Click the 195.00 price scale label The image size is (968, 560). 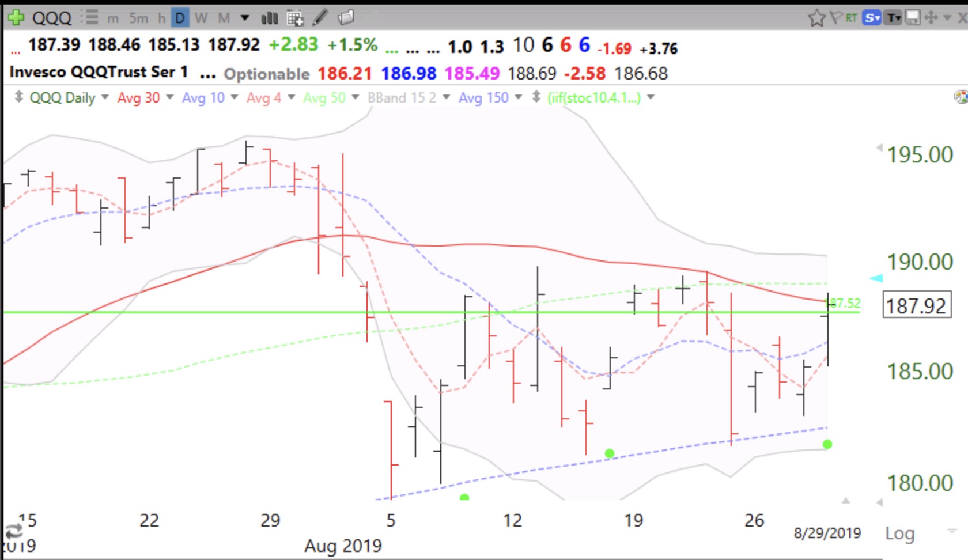point(920,154)
